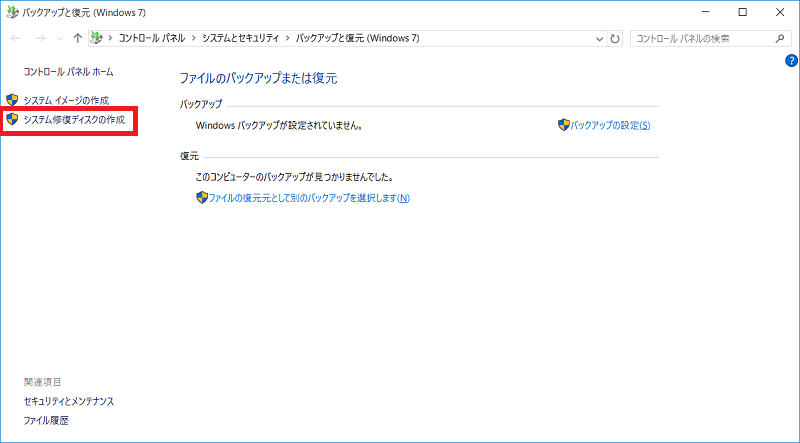
Task: Click ファイルの復元元として別のバックアップを選択します link
Action: point(309,198)
